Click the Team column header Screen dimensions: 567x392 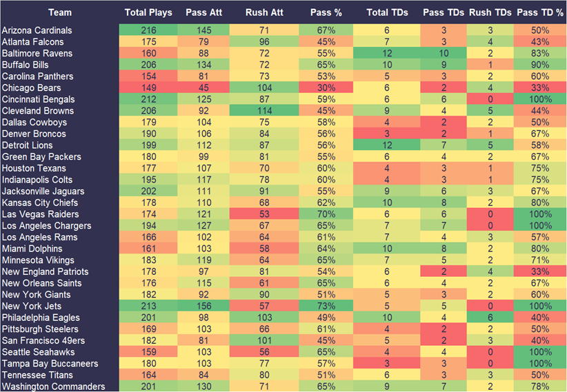tap(59, 12)
